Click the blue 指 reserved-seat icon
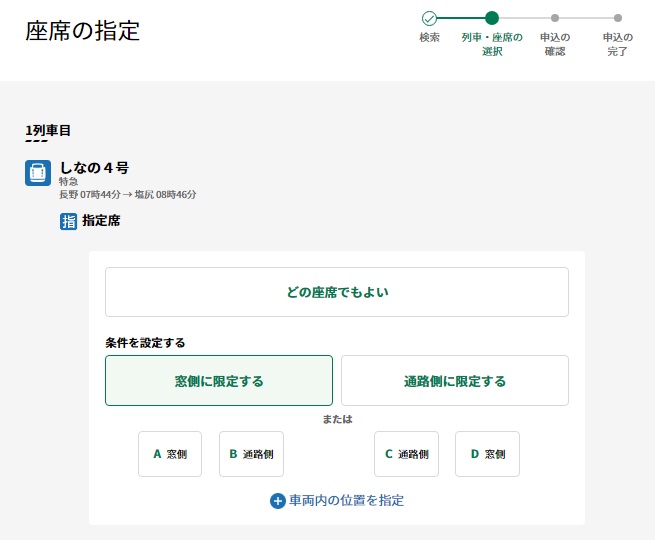The height and width of the screenshot is (540, 655). pos(69,221)
